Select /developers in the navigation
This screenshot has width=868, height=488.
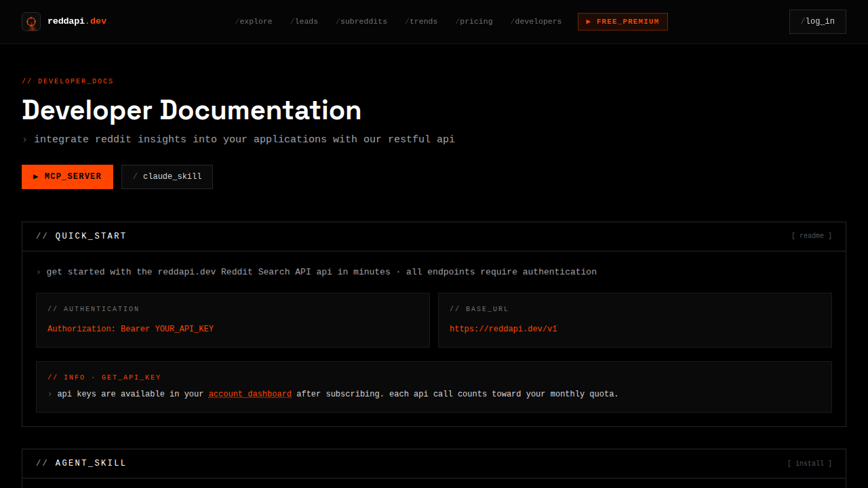[x=536, y=22]
